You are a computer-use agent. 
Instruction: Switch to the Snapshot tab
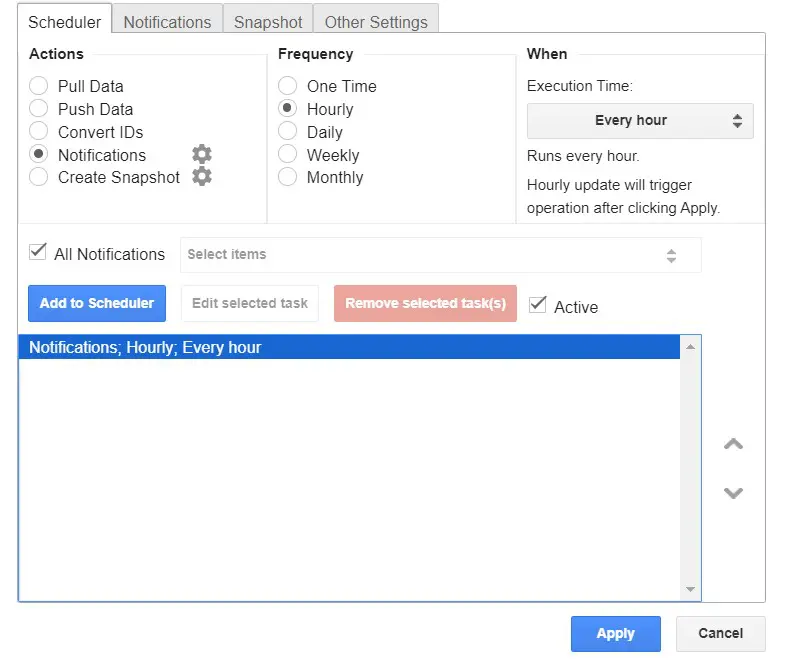[x=268, y=21]
